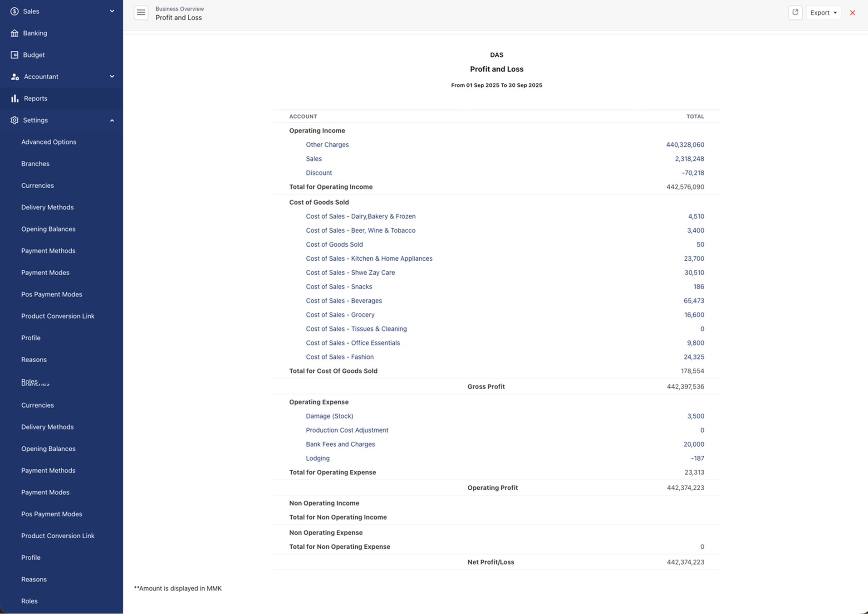Select the Sales dollar icon in sidebar
Viewport: 868px width, 614px height.
click(x=14, y=11)
